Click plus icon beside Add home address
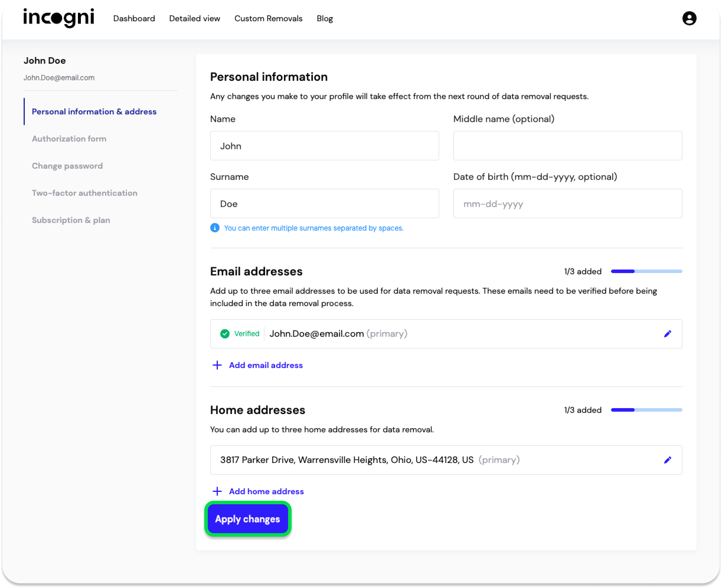This screenshot has width=722, height=588. [x=217, y=491]
